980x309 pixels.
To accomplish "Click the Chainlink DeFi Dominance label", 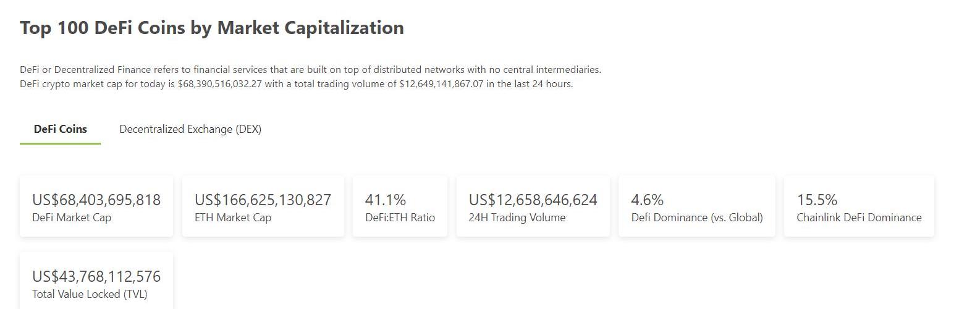I will 859,218.
